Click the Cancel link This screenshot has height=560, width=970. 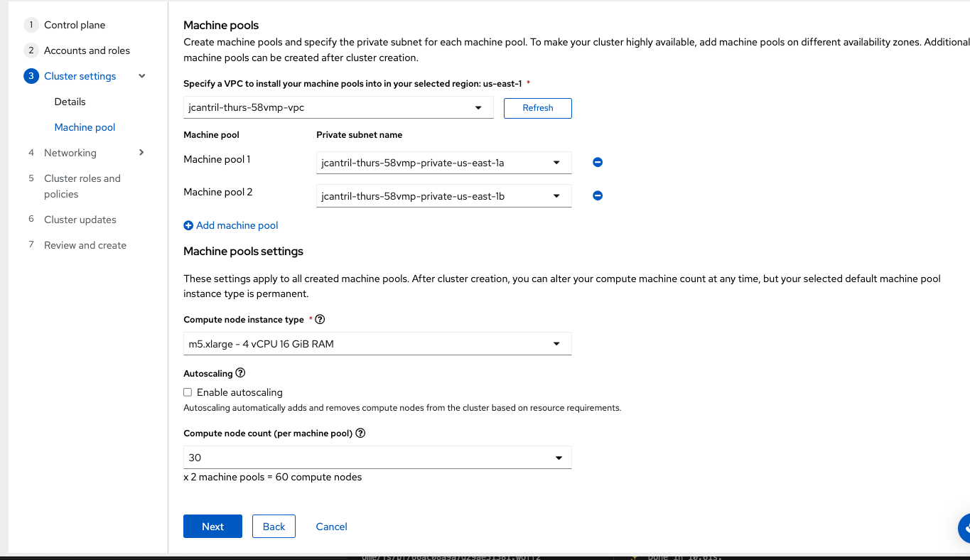(331, 527)
